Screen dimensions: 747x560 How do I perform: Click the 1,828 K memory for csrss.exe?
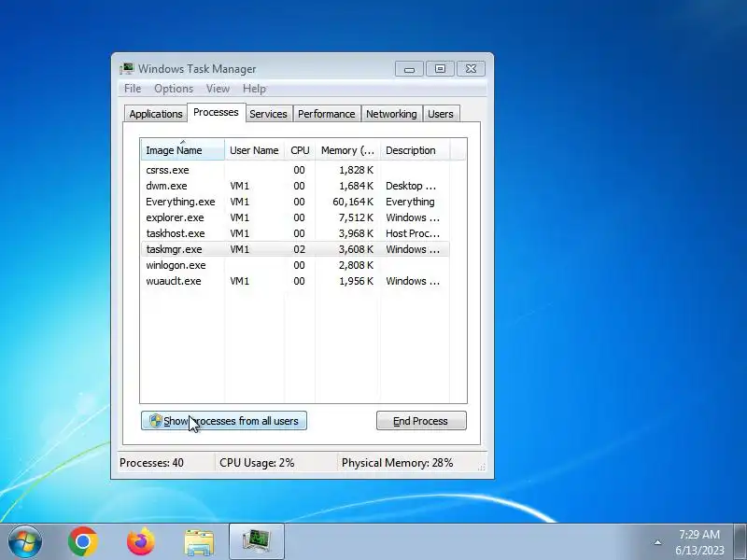click(356, 170)
